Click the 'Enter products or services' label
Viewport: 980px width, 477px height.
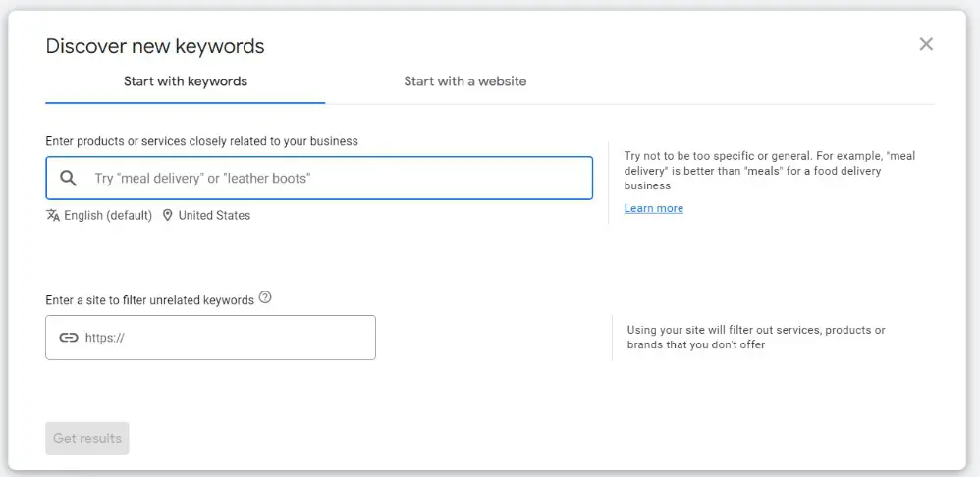point(201,141)
